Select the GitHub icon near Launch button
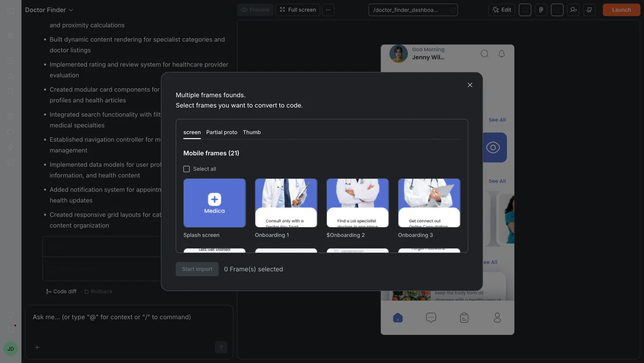Viewport: 644px width, 363px height. pos(589,9)
